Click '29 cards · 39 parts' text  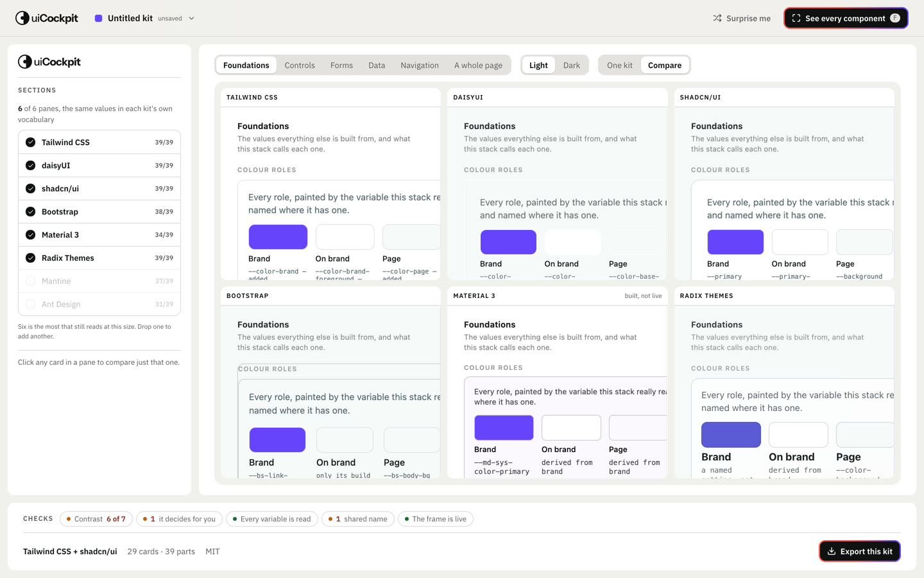pyautogui.click(x=161, y=552)
